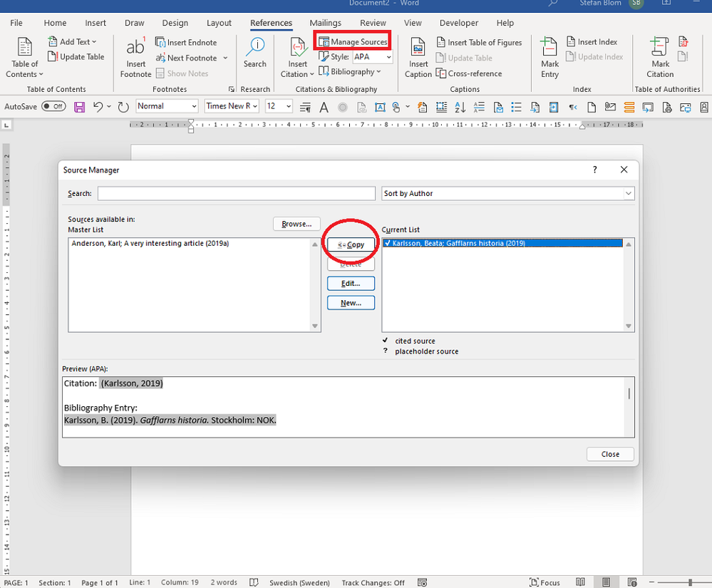This screenshot has width=712, height=588.
Task: Click Swedish (Sweden) language in status bar
Action: [x=299, y=582]
